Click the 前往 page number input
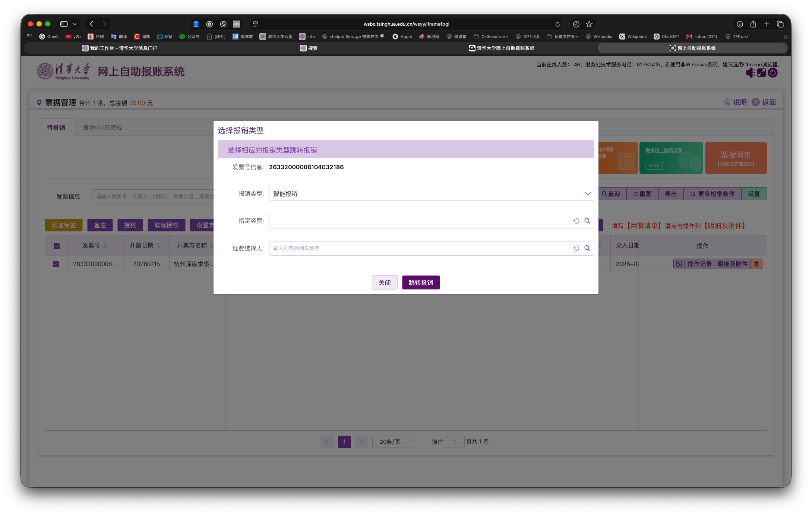 pos(455,442)
